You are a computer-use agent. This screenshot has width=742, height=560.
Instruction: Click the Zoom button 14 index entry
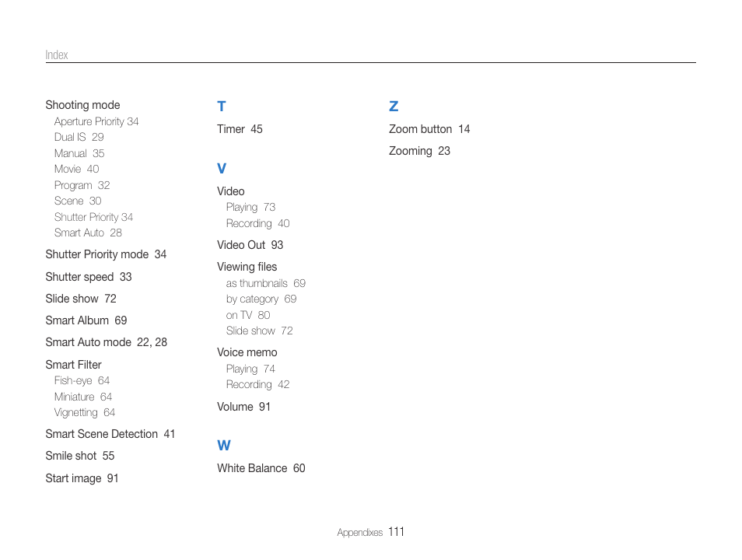click(429, 129)
